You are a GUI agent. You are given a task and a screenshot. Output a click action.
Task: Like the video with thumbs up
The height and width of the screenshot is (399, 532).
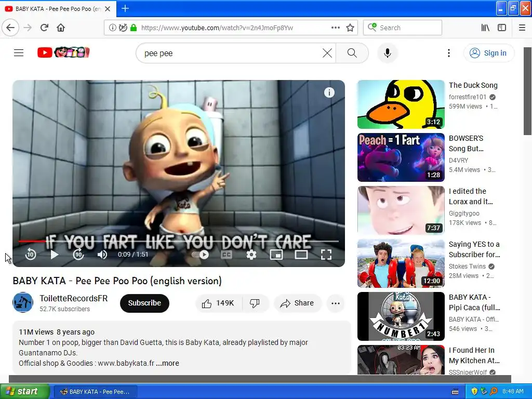click(x=219, y=303)
